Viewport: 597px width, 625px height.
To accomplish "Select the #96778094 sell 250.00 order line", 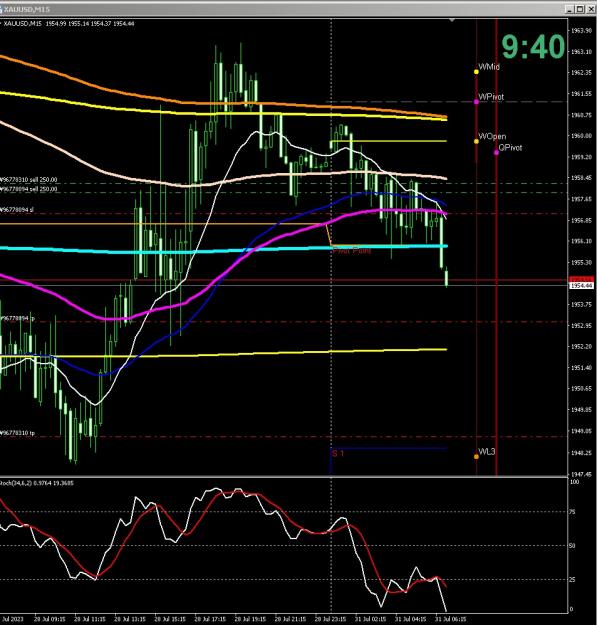I will tap(283, 193).
